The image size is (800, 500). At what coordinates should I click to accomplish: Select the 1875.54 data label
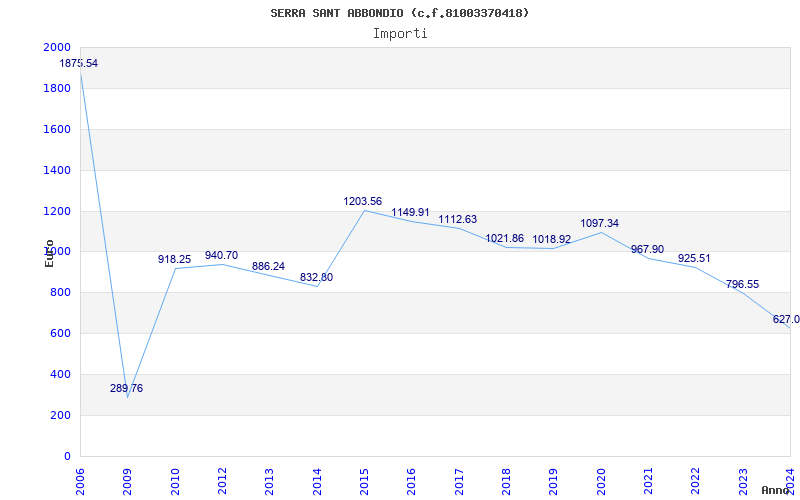[79, 64]
